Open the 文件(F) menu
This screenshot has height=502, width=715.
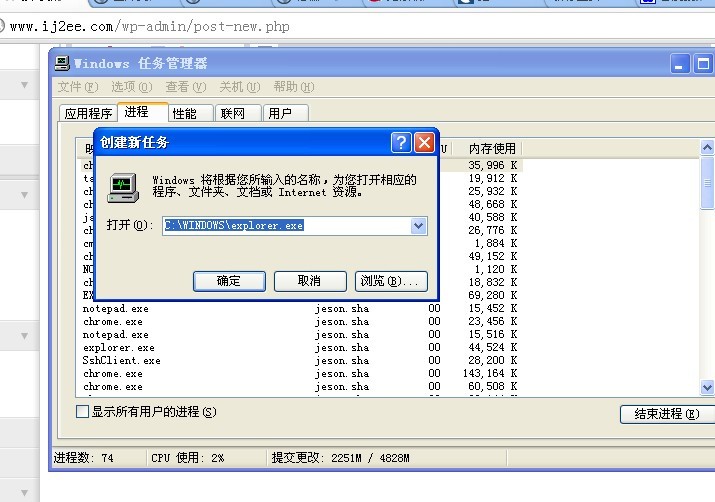tap(78, 87)
